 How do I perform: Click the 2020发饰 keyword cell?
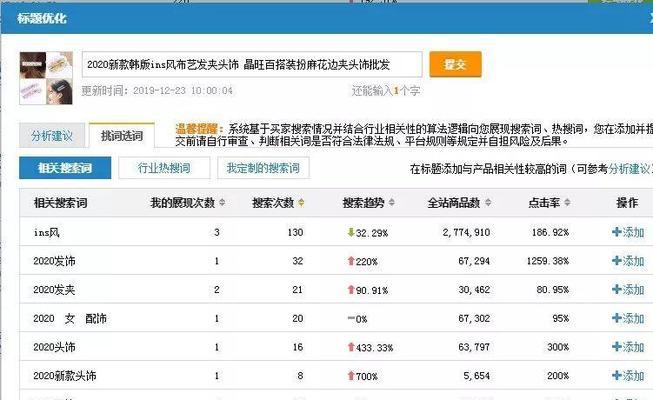[x=54, y=261]
